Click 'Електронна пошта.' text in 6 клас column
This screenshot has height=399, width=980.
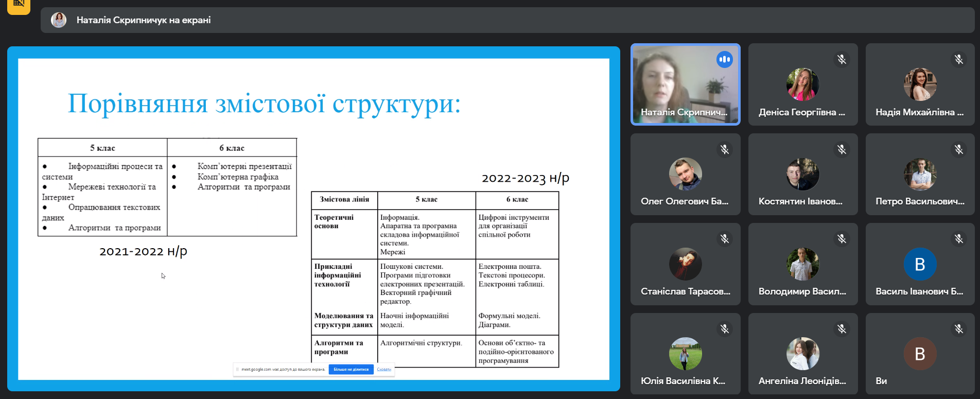coord(510,267)
